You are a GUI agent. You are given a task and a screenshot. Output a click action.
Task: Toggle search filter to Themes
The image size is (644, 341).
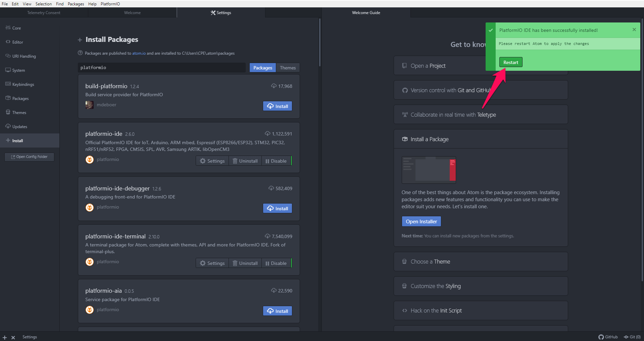click(x=288, y=68)
